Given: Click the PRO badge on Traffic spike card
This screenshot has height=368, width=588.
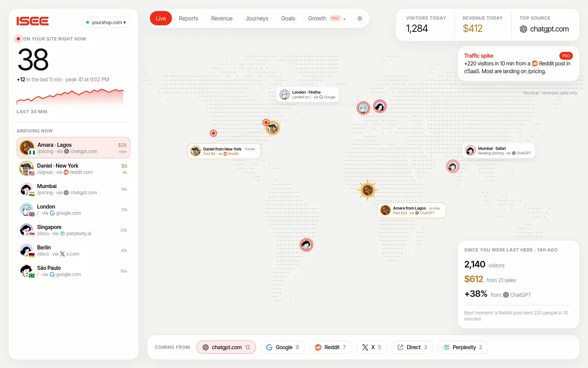Looking at the screenshot, I should pos(566,56).
